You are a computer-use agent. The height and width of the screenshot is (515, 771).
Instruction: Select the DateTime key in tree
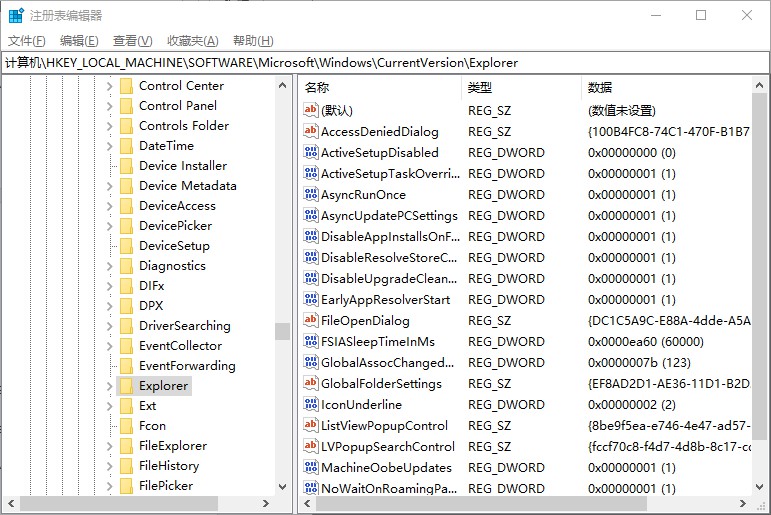(x=166, y=146)
